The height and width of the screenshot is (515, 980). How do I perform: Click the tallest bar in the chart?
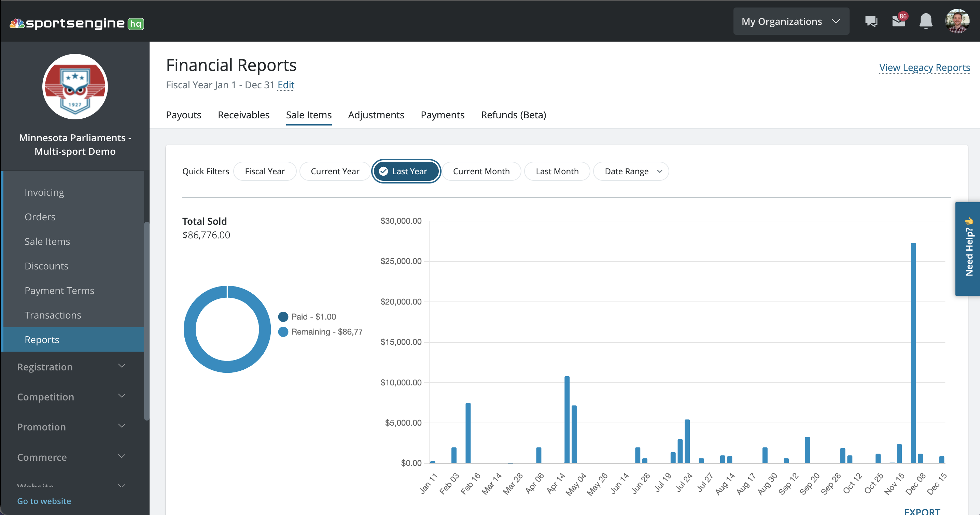pyautogui.click(x=913, y=353)
